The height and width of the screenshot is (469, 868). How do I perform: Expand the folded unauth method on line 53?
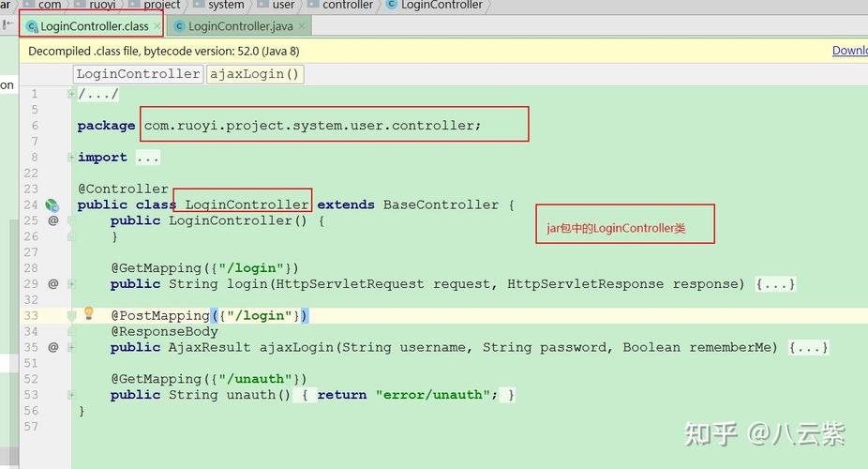point(306,395)
